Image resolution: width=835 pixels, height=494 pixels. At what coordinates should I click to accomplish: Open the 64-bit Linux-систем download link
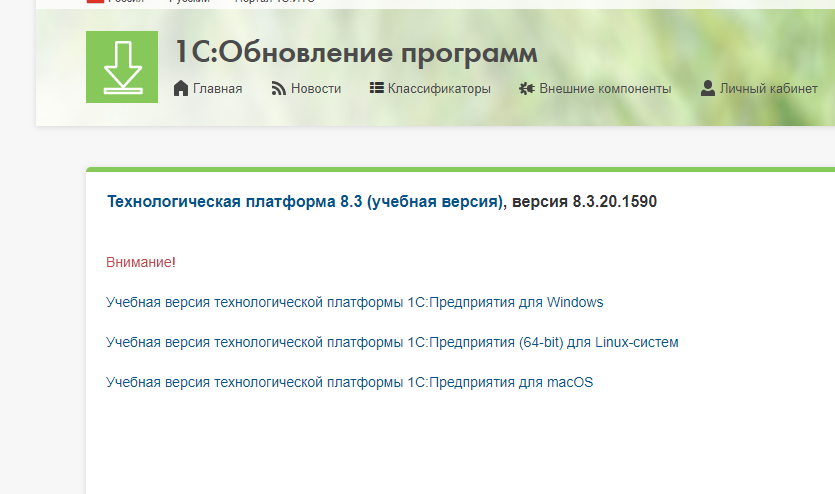pos(392,342)
